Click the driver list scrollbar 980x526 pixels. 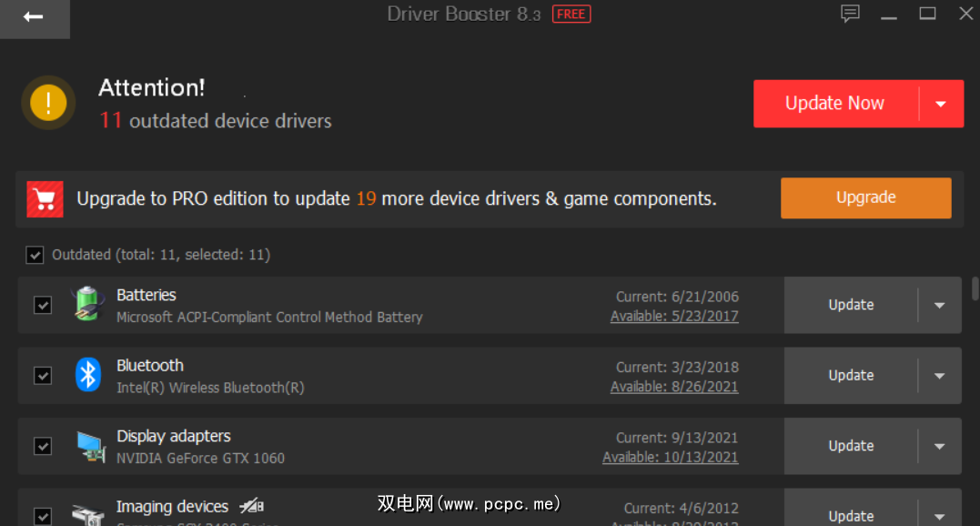point(975,288)
